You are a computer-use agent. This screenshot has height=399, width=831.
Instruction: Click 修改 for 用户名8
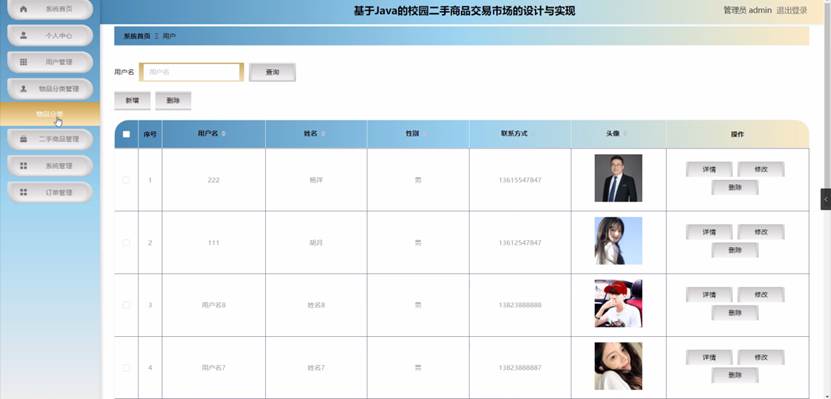pyautogui.click(x=761, y=295)
